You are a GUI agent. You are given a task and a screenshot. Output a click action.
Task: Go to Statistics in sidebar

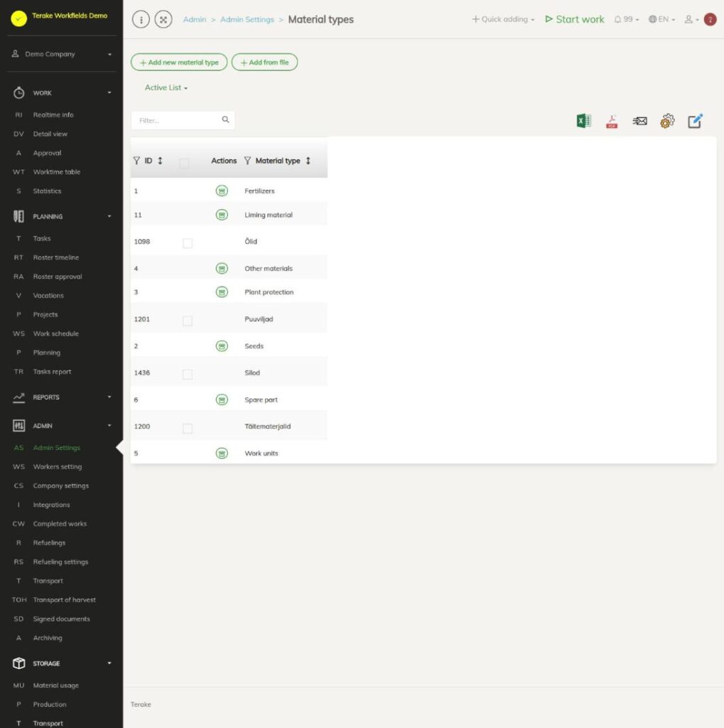pos(47,191)
